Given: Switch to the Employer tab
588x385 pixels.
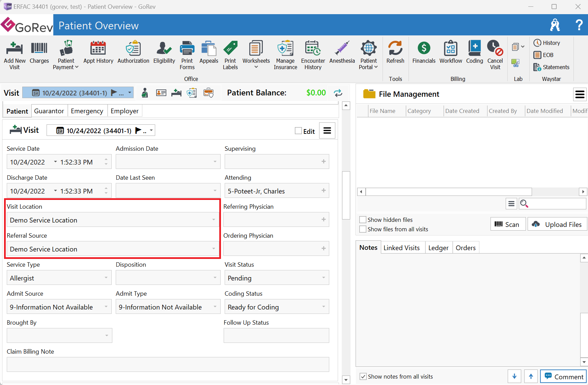Looking at the screenshot, I should [x=124, y=111].
